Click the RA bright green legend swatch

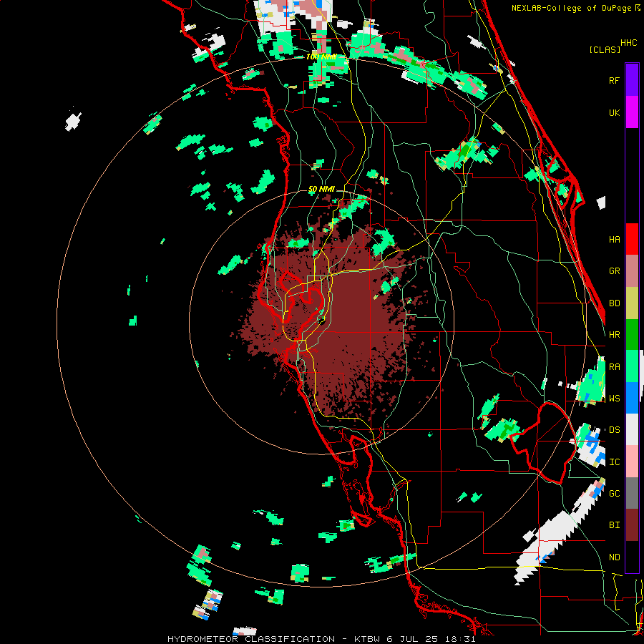click(632, 366)
